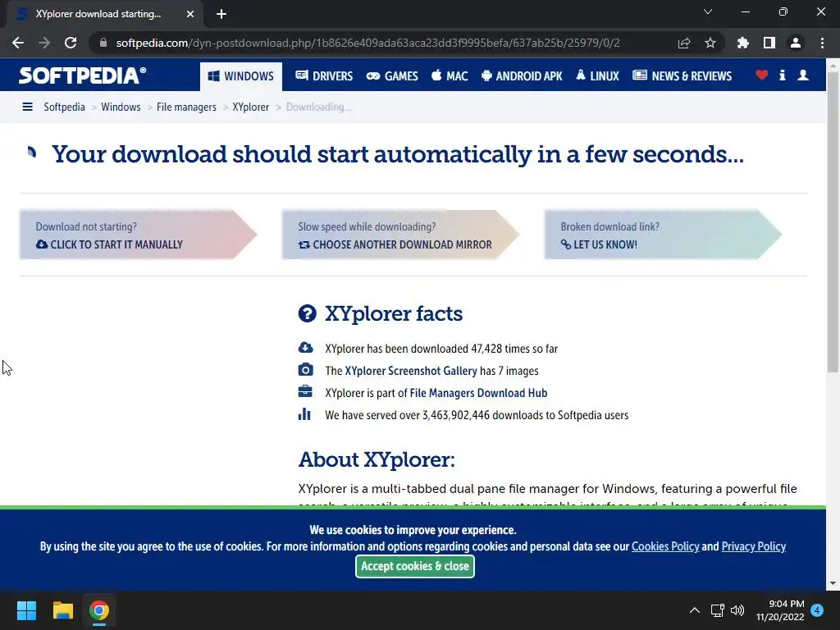
Task: Select the Windows section tab
Action: click(241, 76)
